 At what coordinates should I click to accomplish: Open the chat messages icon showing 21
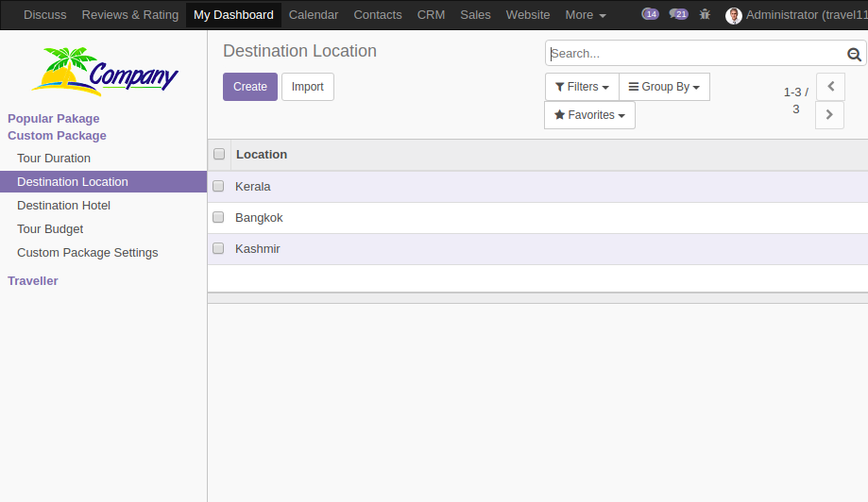(x=678, y=14)
